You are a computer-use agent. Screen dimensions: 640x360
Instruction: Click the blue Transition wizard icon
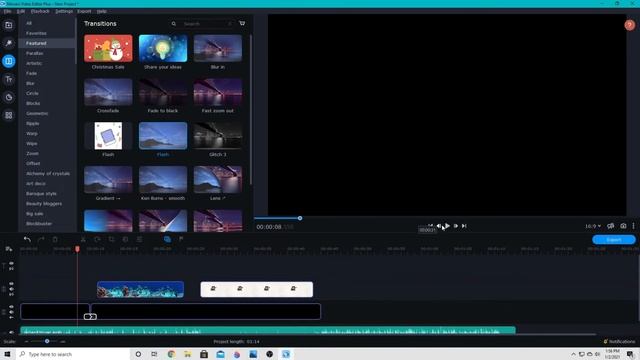167,239
